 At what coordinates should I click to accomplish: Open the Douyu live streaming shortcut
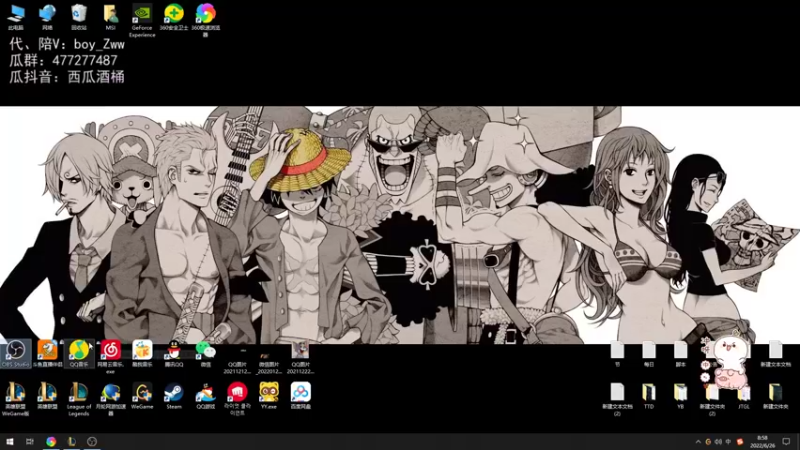[x=47, y=354]
